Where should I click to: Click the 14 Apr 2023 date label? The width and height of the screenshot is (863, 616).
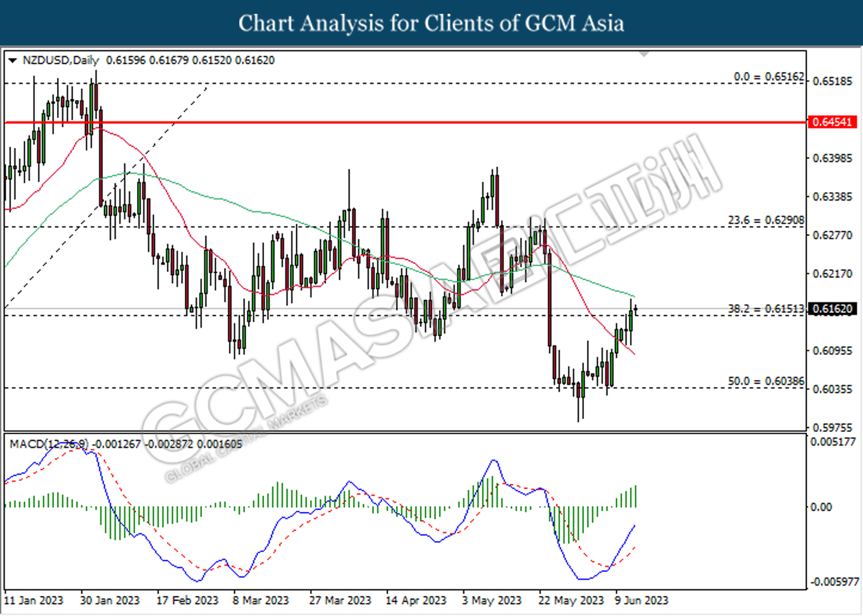pos(416,600)
